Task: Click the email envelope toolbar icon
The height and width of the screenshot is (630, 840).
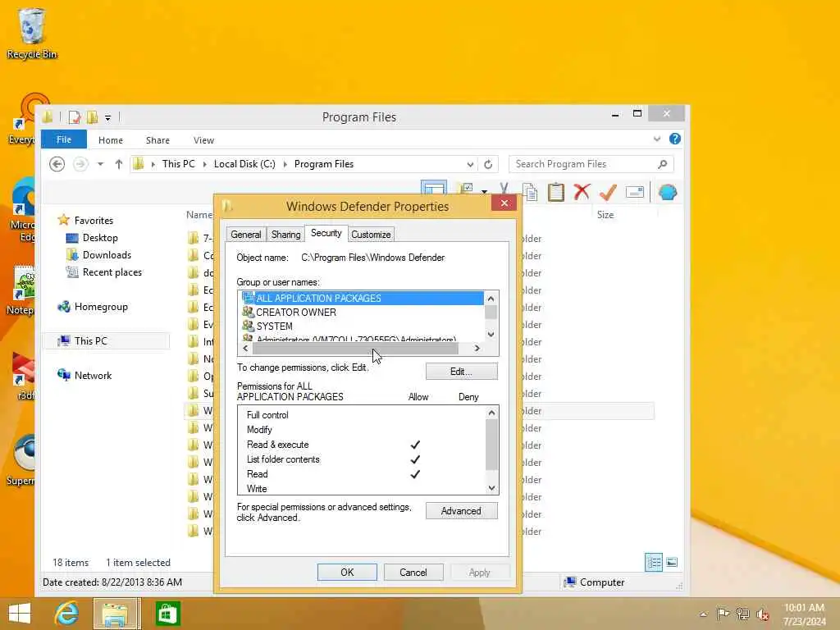Action: [635, 192]
